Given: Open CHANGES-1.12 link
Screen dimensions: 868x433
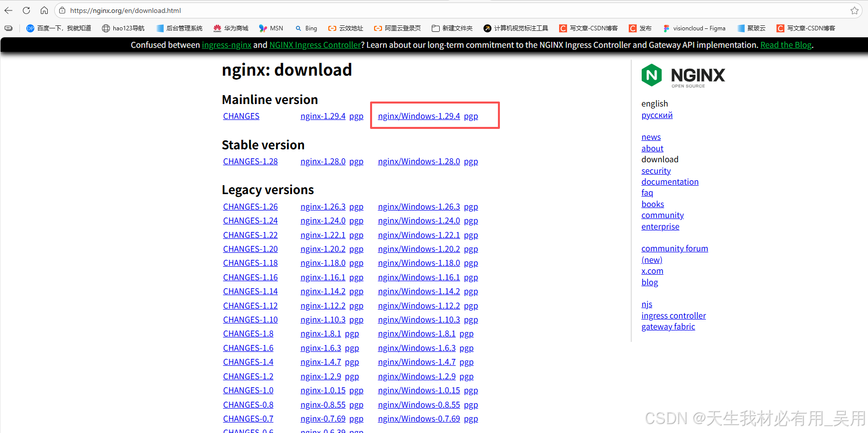Looking at the screenshot, I should click(250, 306).
